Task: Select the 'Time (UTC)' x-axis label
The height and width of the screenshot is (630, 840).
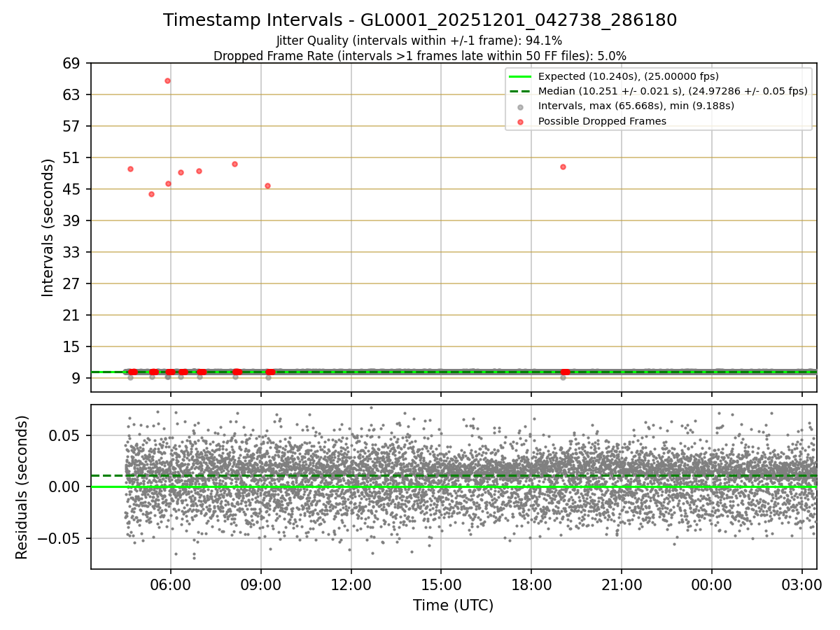Action: coord(454,605)
